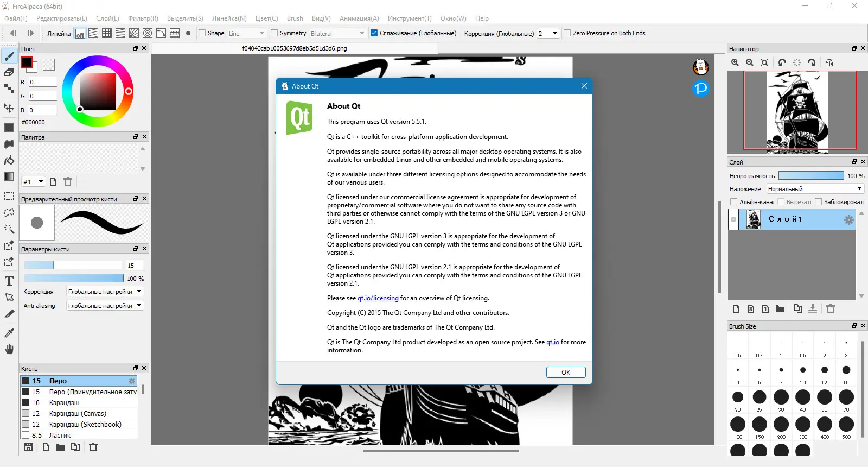Select the rectangular Selection tool

9,196
